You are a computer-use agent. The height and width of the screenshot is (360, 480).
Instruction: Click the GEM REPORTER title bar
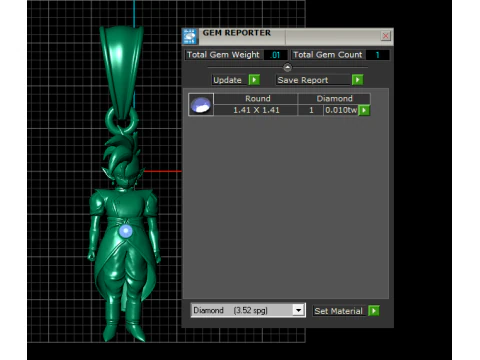pos(287,36)
